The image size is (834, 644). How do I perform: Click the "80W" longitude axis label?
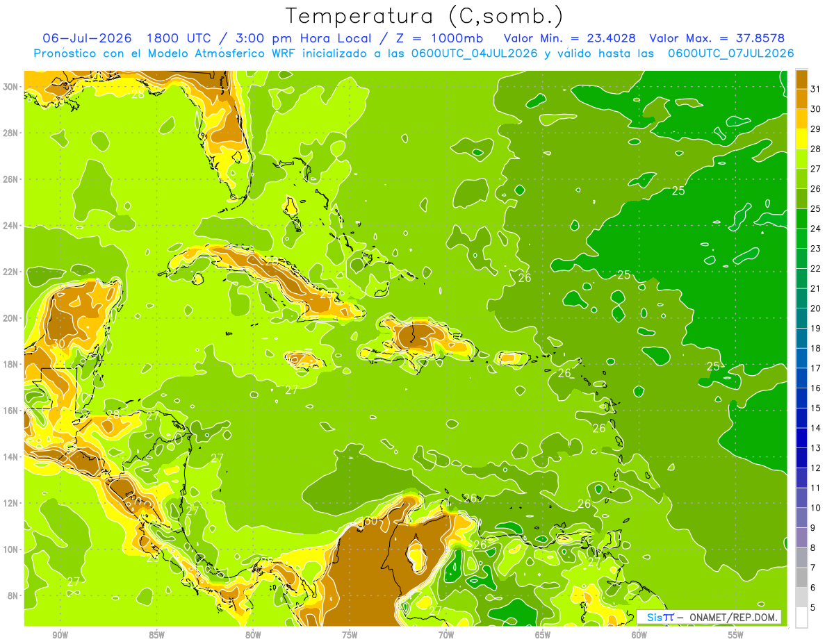tap(253, 635)
